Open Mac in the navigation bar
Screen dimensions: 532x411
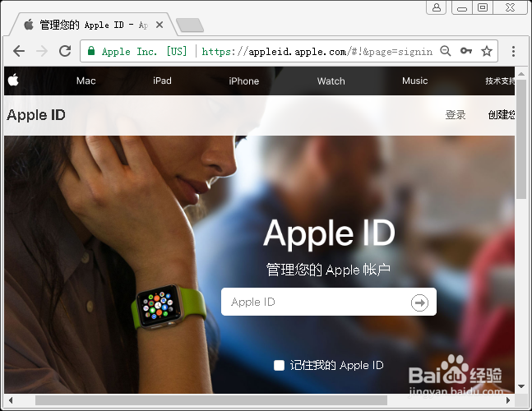click(86, 81)
